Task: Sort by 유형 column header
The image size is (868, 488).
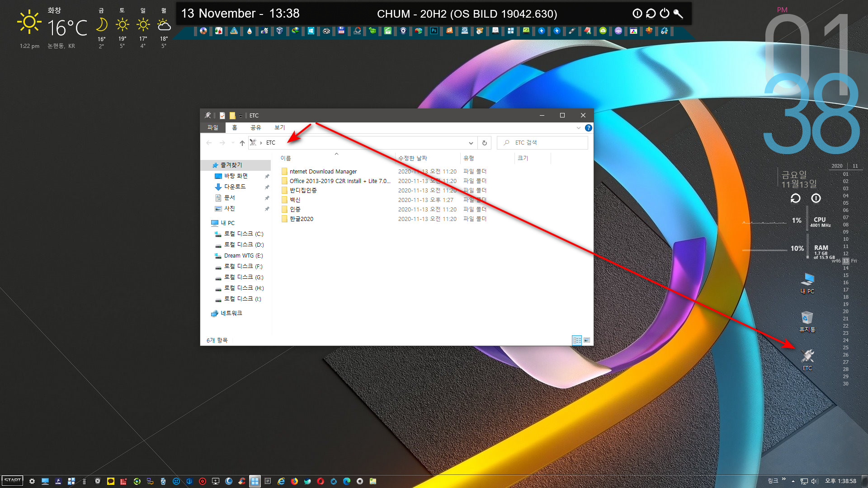Action: (487, 158)
